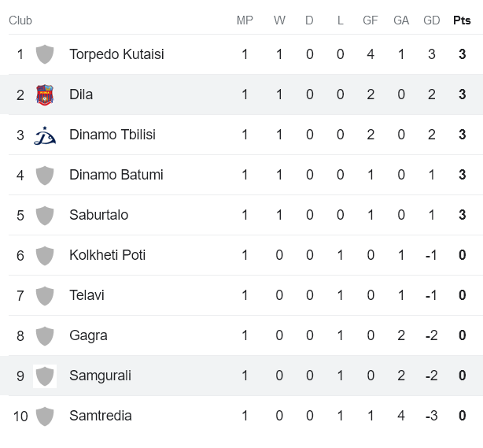Click the Club column header
Screen dimensions: 483x448
[20, 20]
